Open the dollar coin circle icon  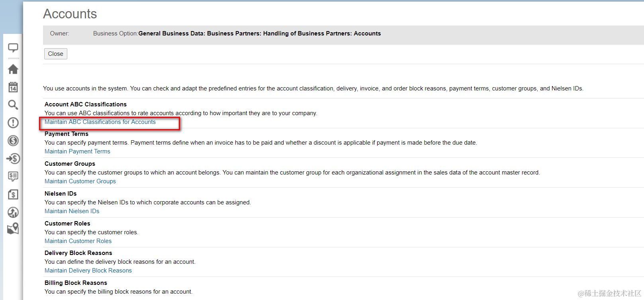[x=13, y=141]
